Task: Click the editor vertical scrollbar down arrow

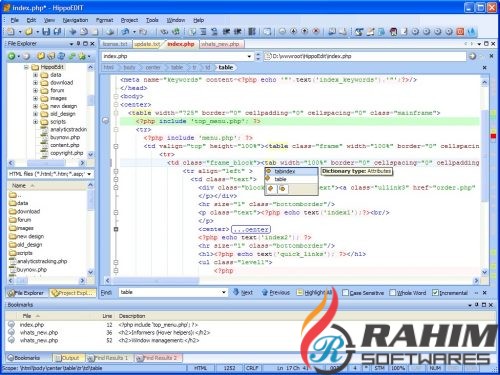Action: (x=485, y=272)
